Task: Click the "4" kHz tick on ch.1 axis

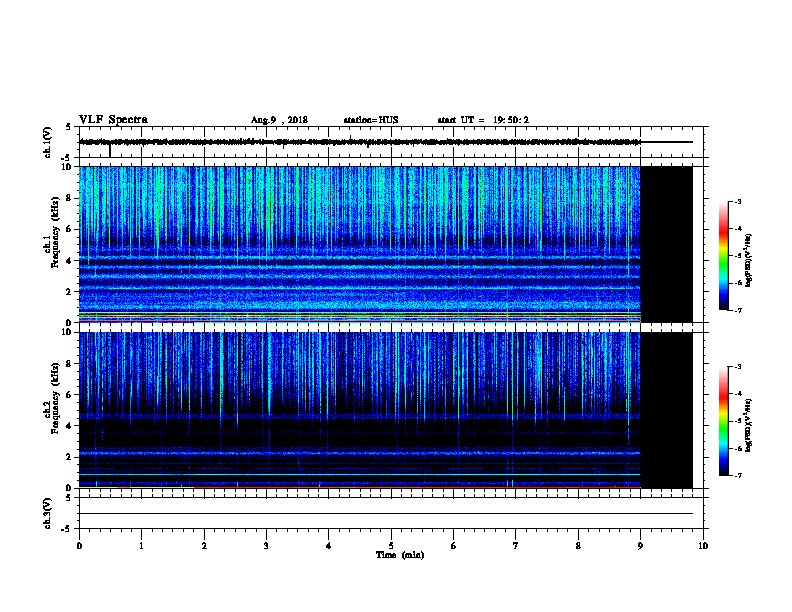Action: (69, 261)
